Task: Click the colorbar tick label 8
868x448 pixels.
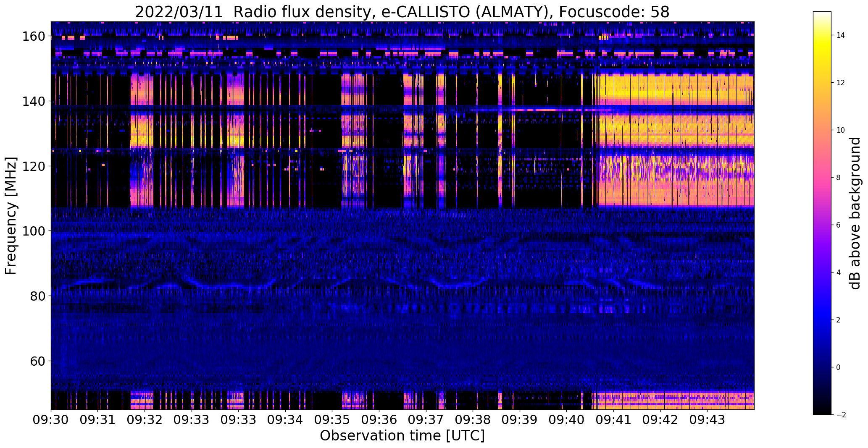Action: pos(838,178)
